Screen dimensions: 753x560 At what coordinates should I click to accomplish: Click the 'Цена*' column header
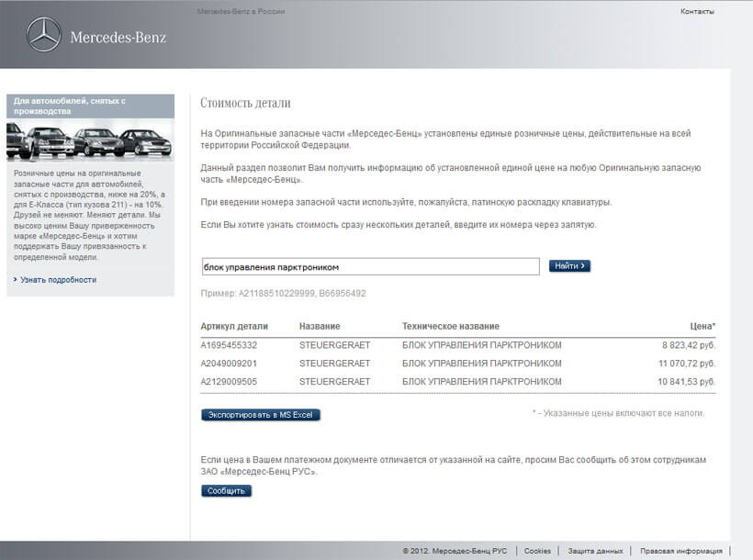[x=702, y=326]
